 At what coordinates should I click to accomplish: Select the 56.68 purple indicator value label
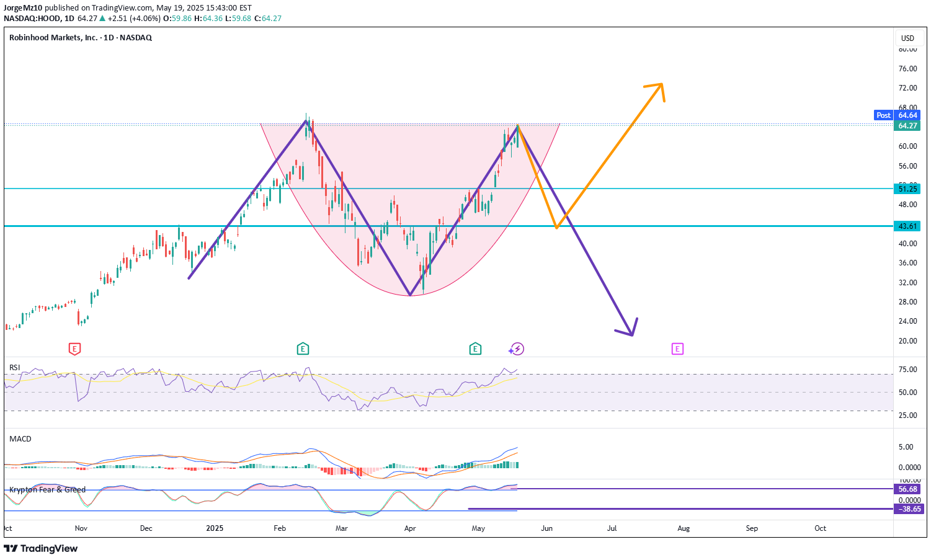tap(907, 489)
